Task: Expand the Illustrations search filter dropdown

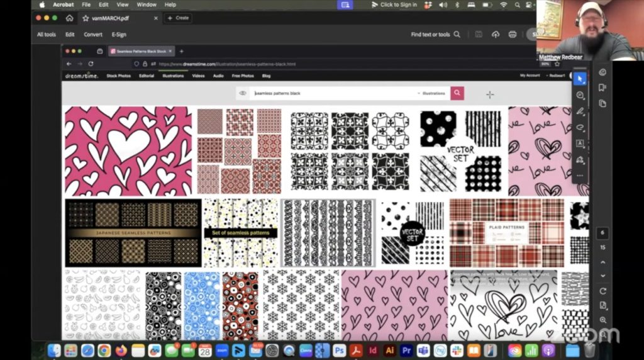Action: [x=431, y=93]
